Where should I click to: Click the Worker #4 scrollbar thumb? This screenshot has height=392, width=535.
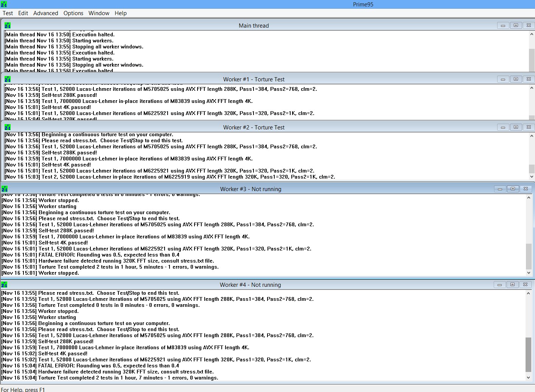pyautogui.click(x=528, y=355)
